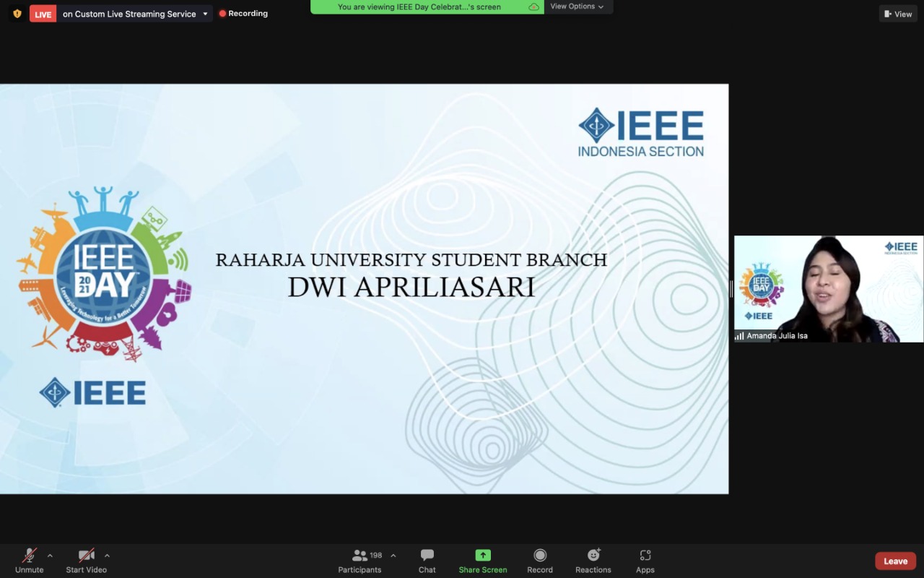Click the encryption shield icon
The height and width of the screenshot is (578, 924).
tap(17, 14)
